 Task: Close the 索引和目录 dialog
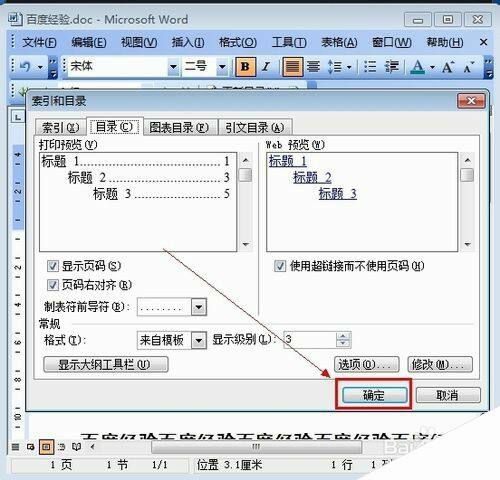click(x=471, y=101)
